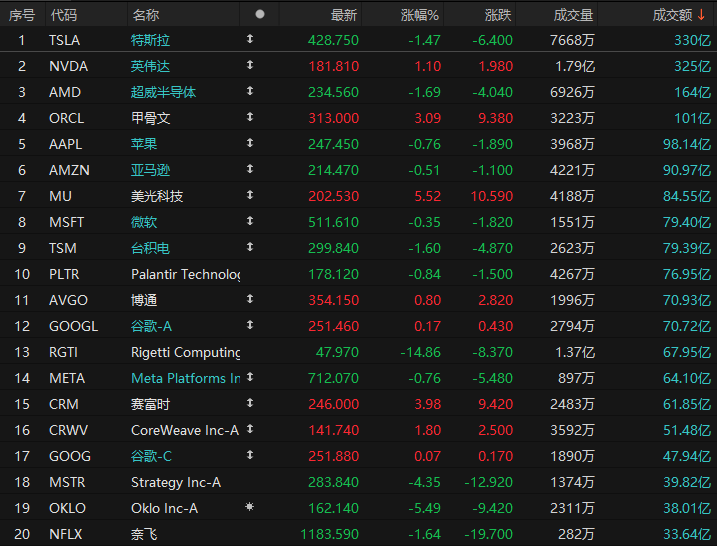The width and height of the screenshot is (717, 546).
Task: Click MSTR price change -12.920
Action: tap(489, 482)
